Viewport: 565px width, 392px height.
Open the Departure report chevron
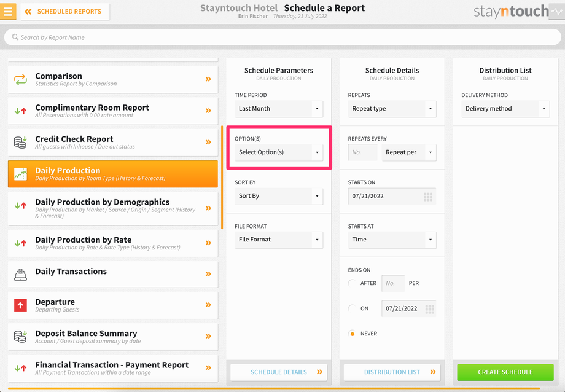coord(208,305)
